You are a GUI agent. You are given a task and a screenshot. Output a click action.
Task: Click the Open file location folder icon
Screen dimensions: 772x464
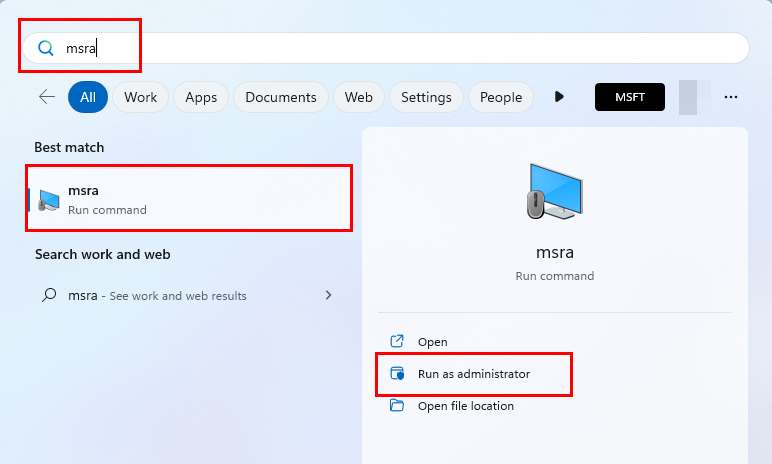tap(397, 406)
